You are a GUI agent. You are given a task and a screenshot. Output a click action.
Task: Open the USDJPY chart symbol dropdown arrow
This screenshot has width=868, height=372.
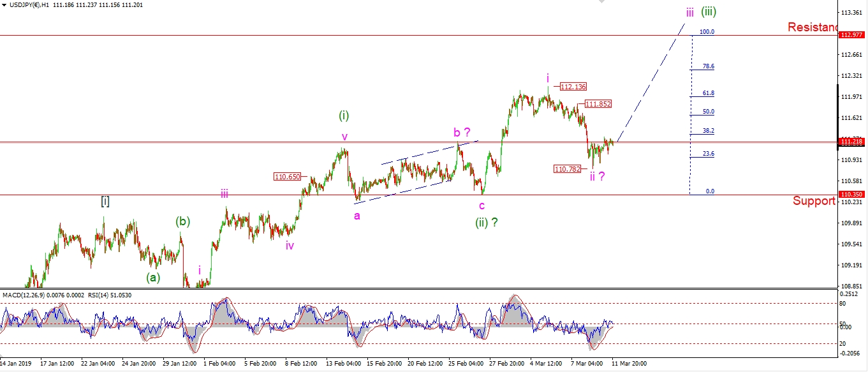[x=4, y=5]
